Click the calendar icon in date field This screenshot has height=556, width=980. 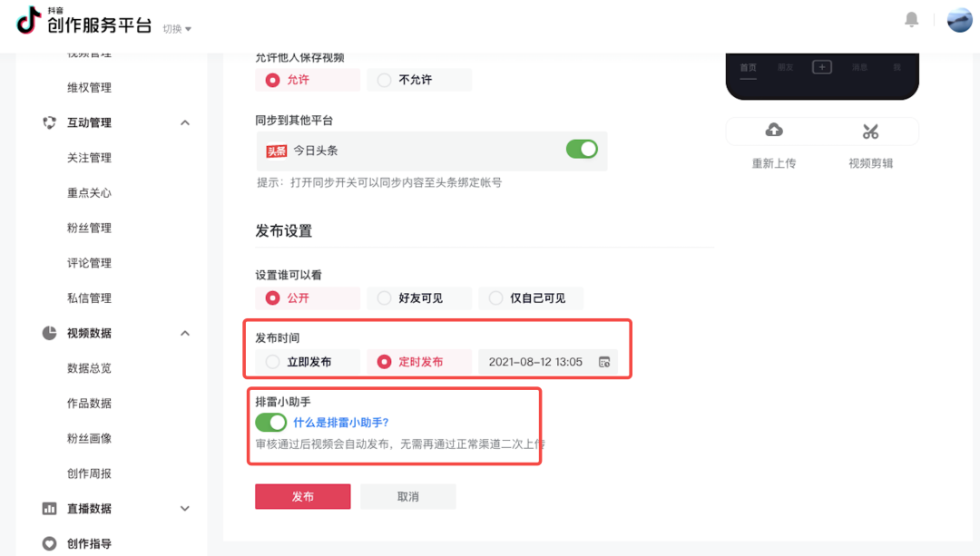pyautogui.click(x=604, y=362)
